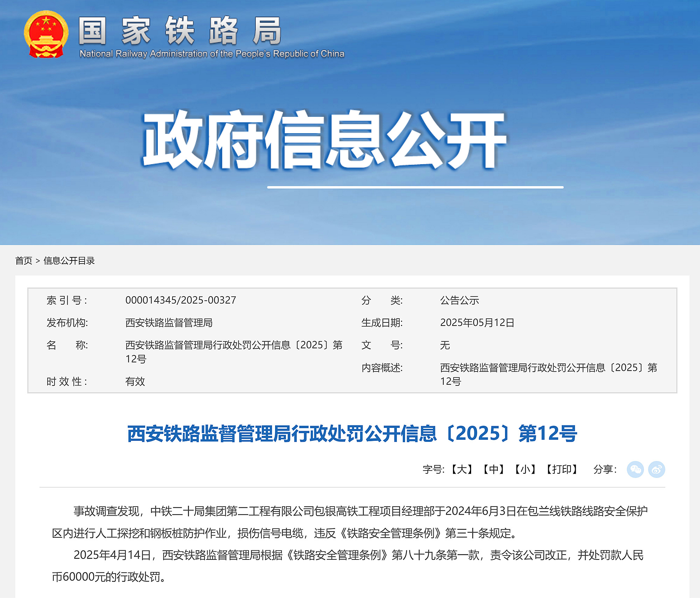Viewport: 700px width, 598px height.
Task: Click the date 2025年05月12日
Action: [x=477, y=323]
